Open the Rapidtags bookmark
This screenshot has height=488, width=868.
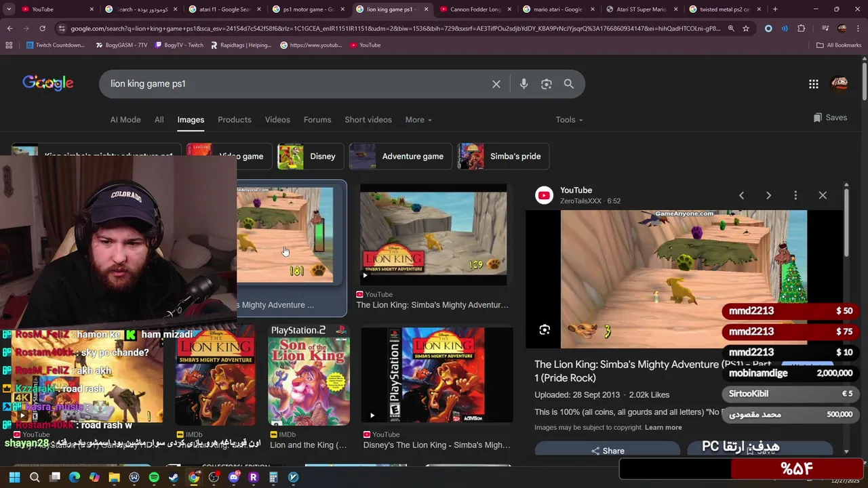[x=241, y=45]
